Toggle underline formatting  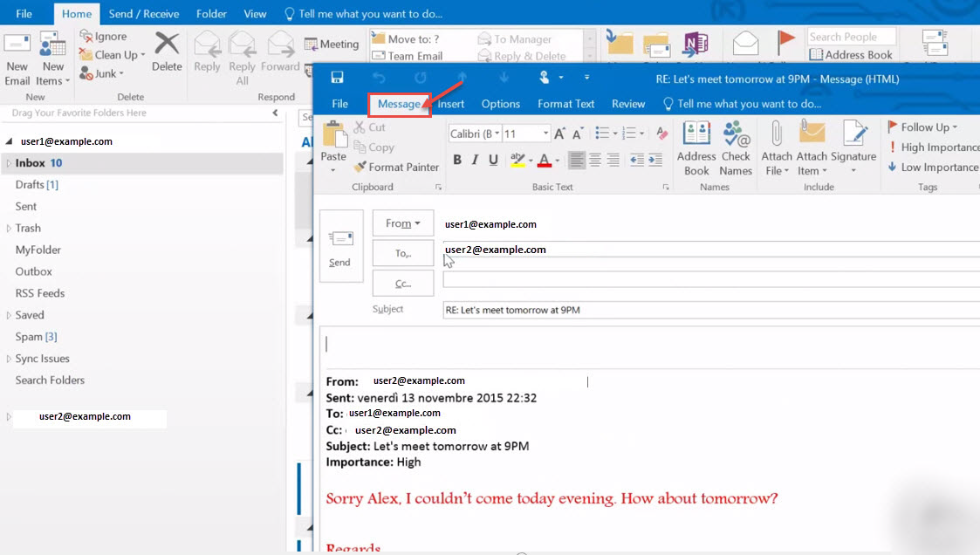click(493, 160)
